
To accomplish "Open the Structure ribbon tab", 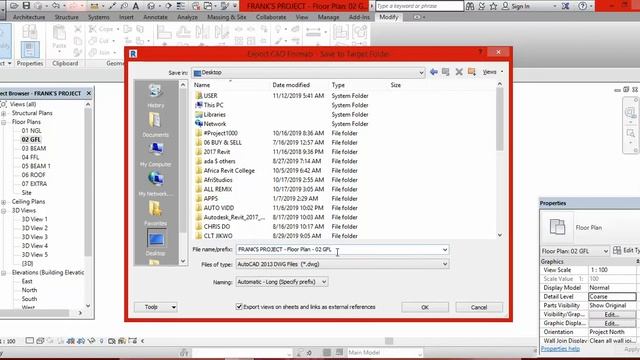I will (x=66, y=17).
